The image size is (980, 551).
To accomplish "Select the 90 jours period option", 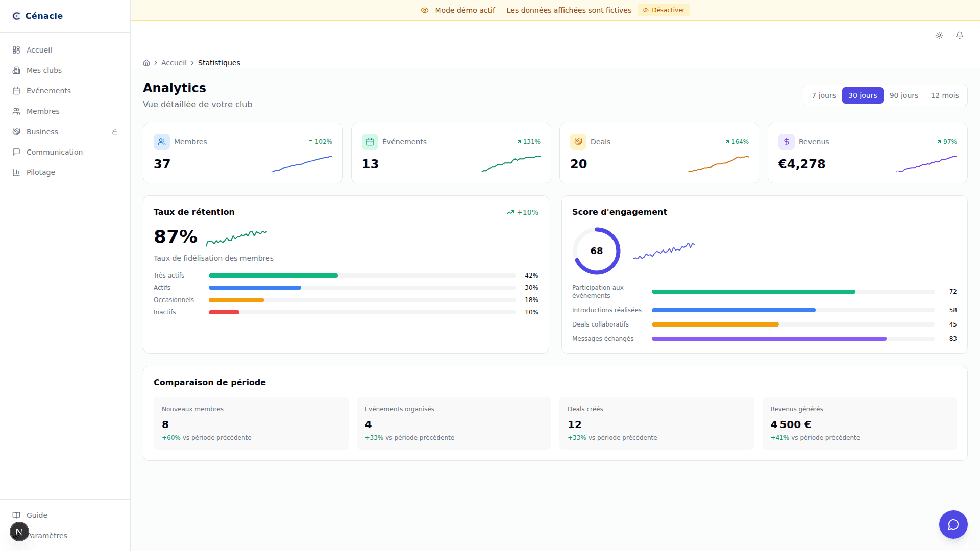I will click(x=904, y=95).
